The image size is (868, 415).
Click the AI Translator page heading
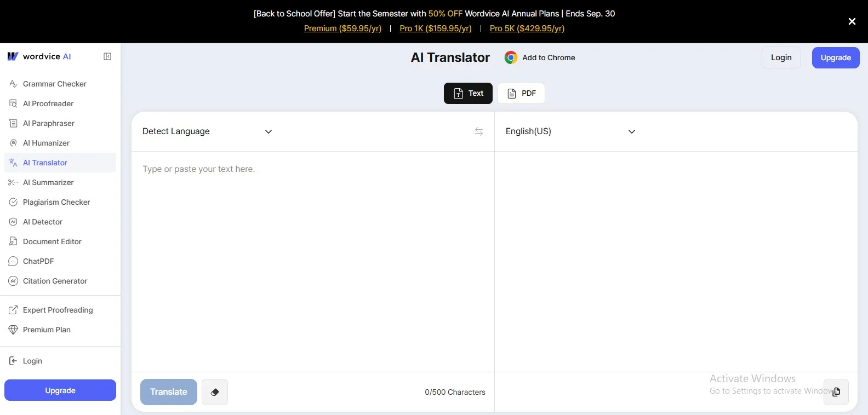point(450,57)
